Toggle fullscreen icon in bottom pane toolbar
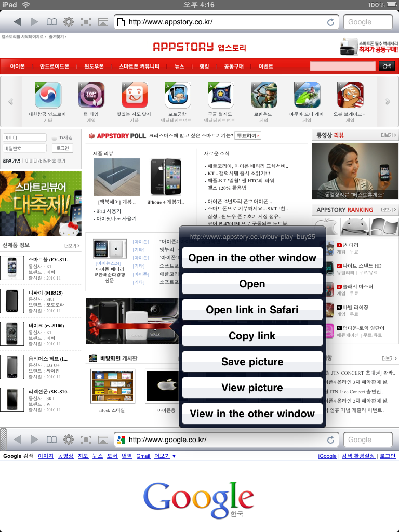The width and height of the screenshot is (399, 532). 86,440
